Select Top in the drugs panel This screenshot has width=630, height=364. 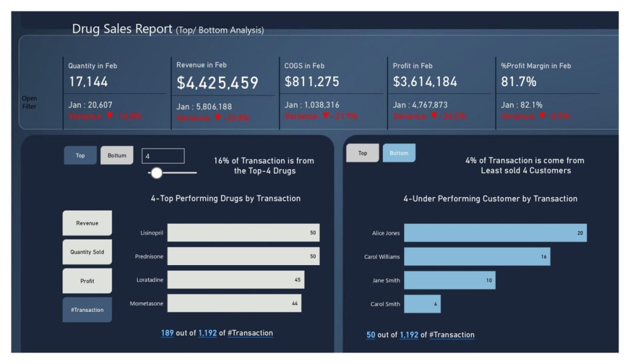point(80,155)
